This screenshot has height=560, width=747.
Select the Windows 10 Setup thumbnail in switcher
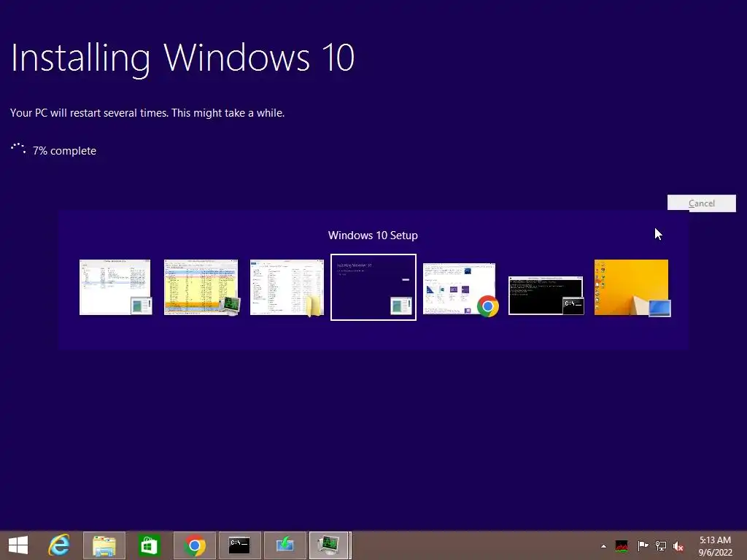(373, 287)
